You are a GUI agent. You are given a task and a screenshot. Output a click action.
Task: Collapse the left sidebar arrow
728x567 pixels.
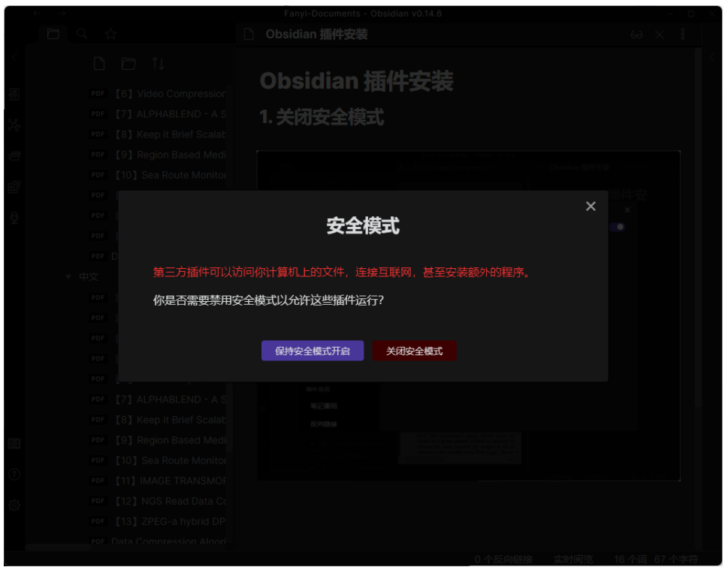click(14, 58)
